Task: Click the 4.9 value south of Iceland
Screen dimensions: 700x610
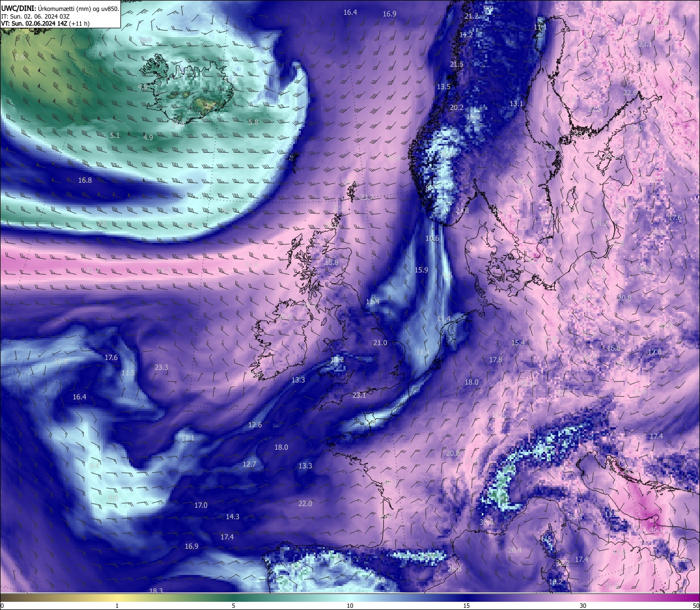Action: tap(148, 138)
